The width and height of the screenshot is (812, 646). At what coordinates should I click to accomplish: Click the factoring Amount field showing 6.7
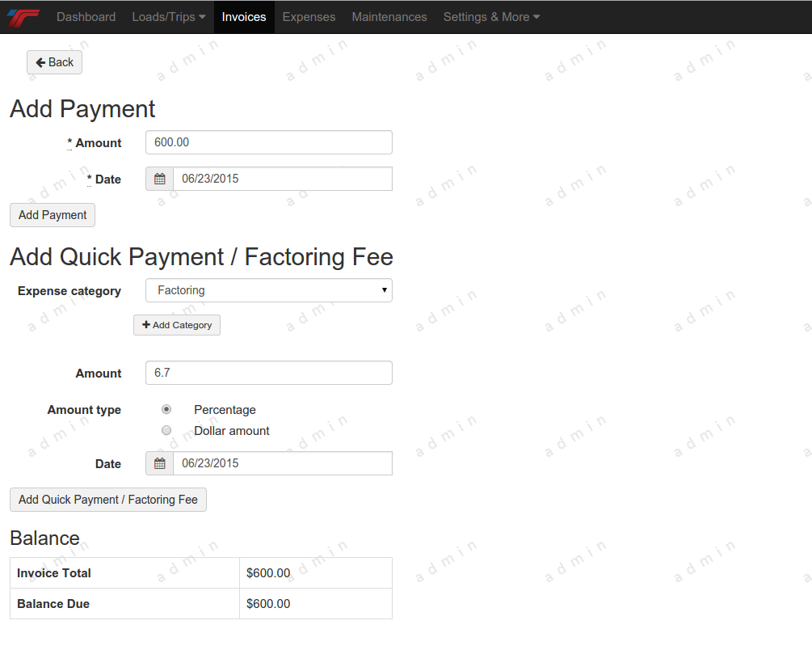click(x=269, y=373)
